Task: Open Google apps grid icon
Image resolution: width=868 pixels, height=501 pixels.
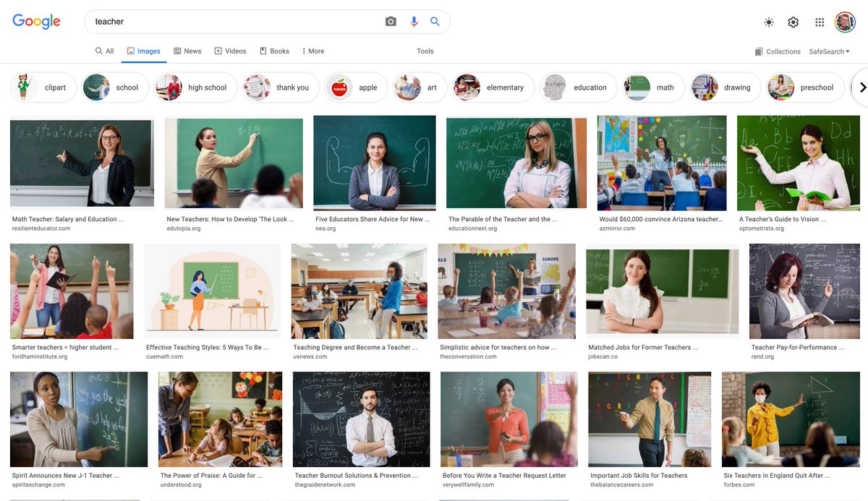Action: click(820, 22)
